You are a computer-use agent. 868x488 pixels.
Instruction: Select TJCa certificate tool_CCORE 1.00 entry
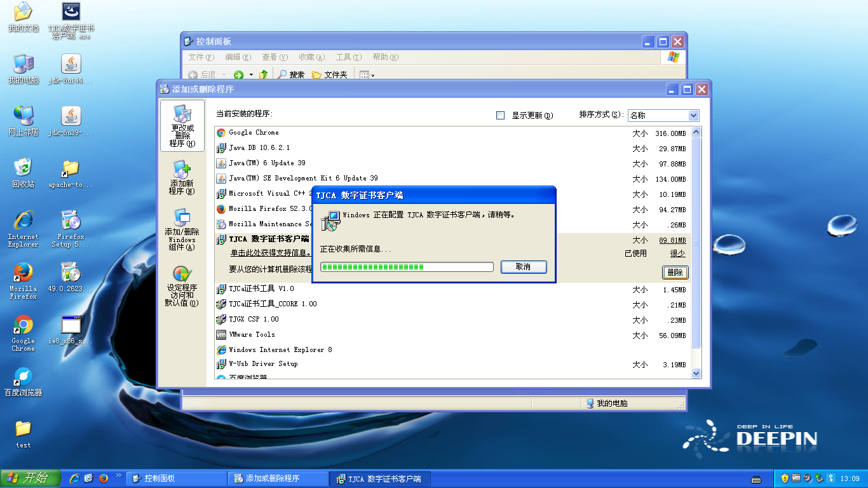(452, 304)
